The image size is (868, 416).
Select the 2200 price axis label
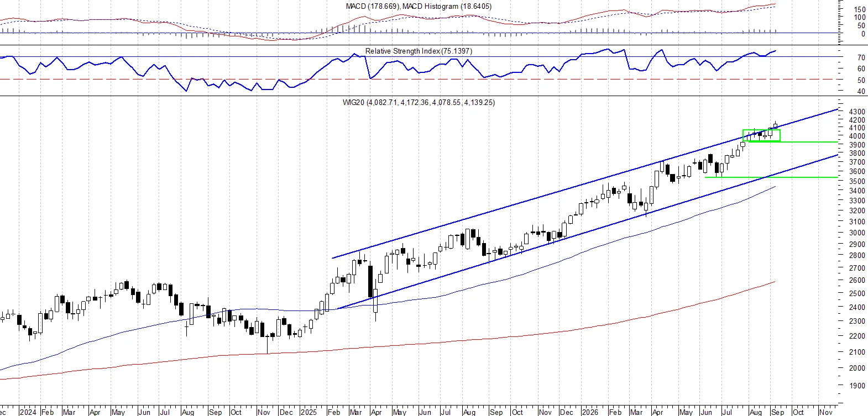pyautogui.click(x=857, y=336)
